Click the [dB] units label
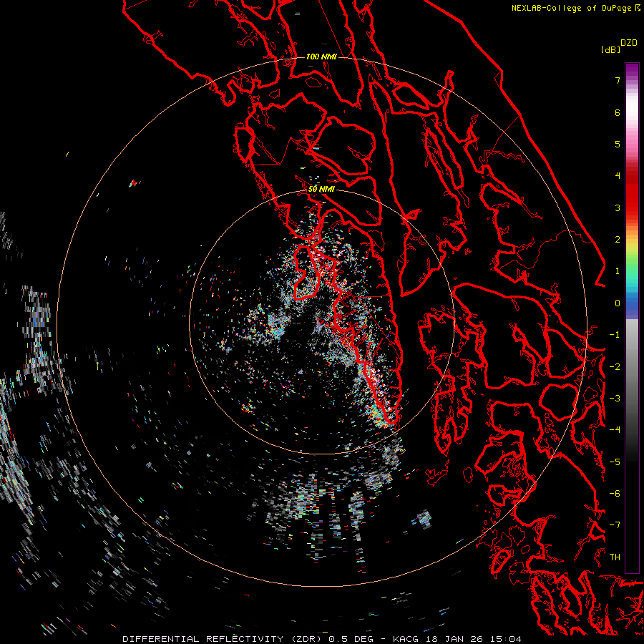Viewport: 644px width, 644px height. click(610, 49)
